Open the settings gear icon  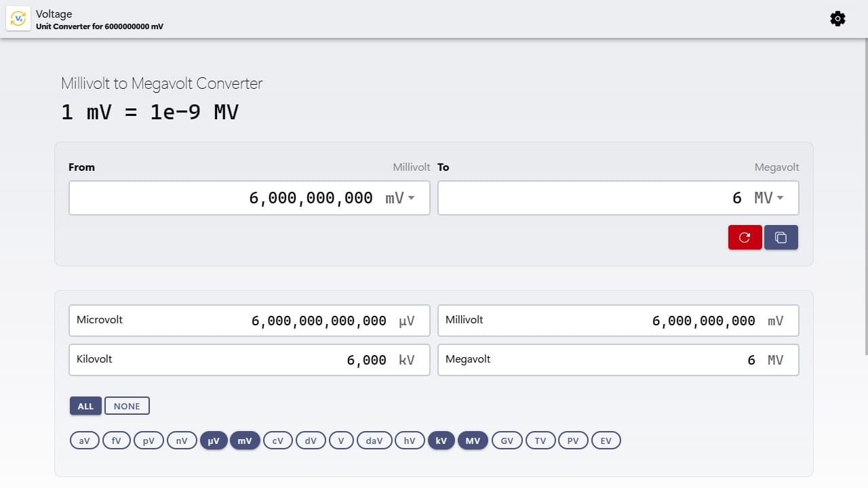[x=837, y=18]
